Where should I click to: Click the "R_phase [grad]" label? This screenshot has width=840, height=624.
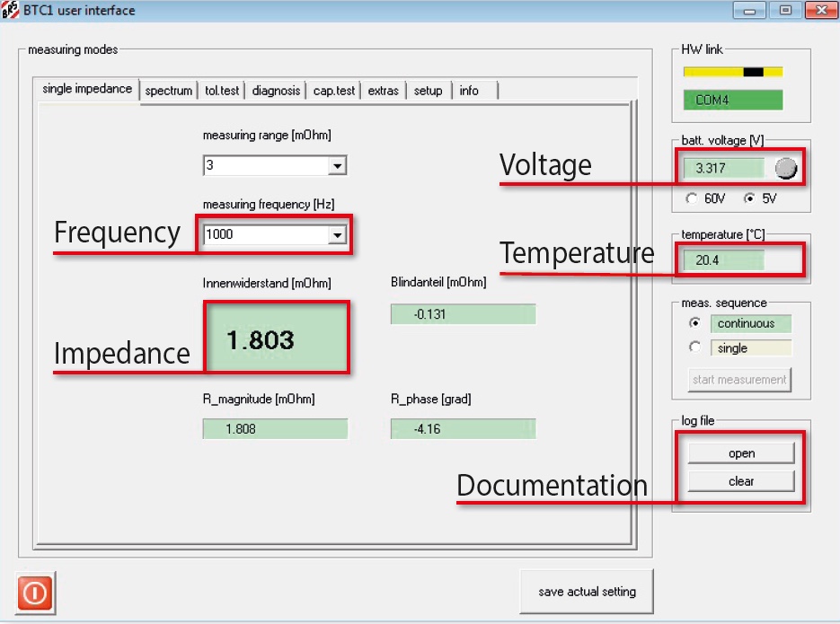click(430, 399)
